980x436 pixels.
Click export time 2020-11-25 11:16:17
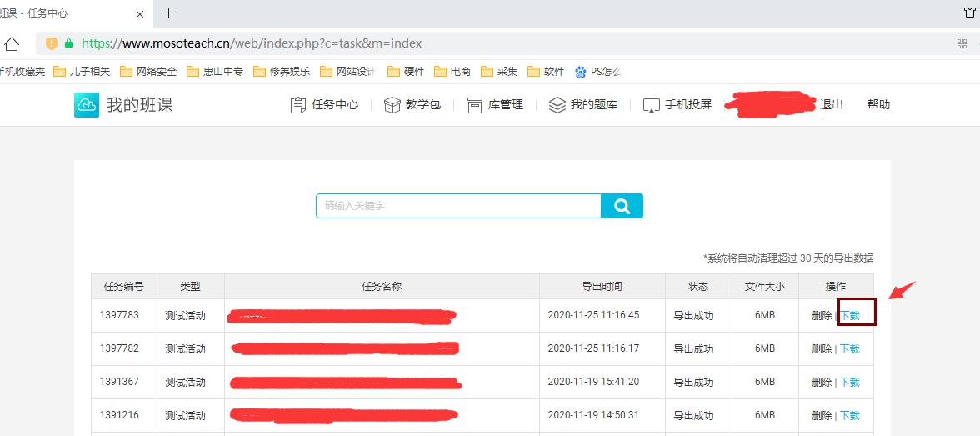593,348
